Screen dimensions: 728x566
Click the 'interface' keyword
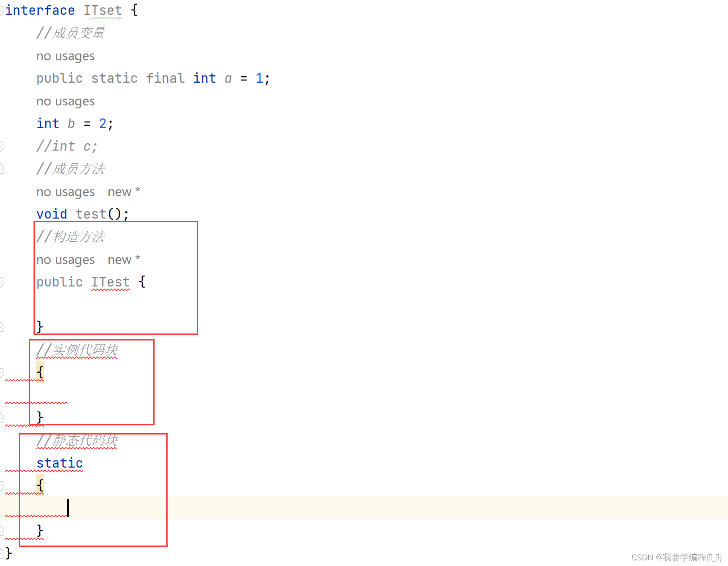point(40,10)
